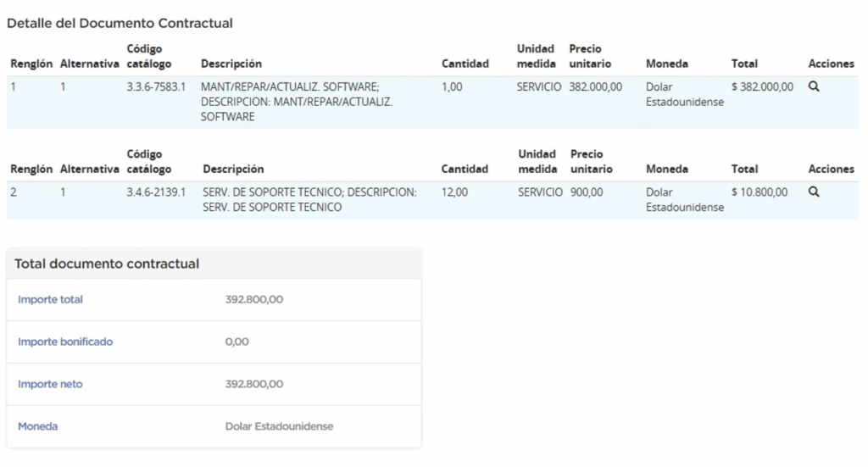Select catalog code 3.3.6-7583.1
868x467 pixels.
pyautogui.click(x=156, y=86)
